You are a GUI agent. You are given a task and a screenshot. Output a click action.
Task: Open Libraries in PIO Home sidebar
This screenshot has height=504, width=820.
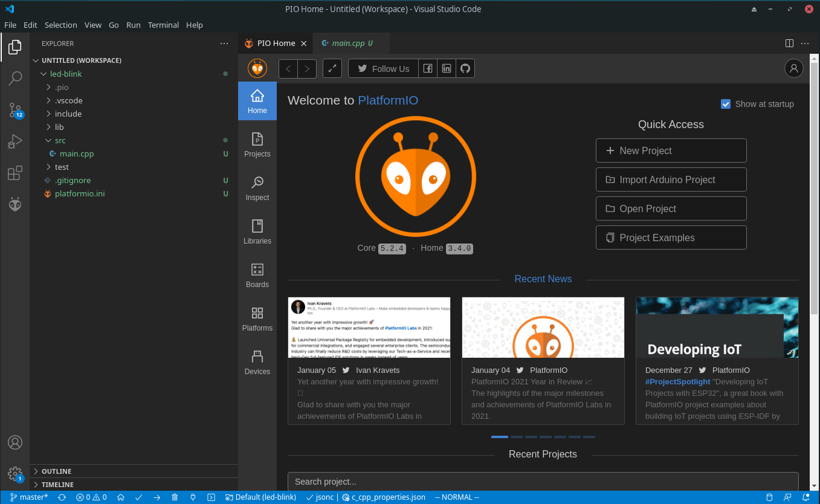coord(257,233)
